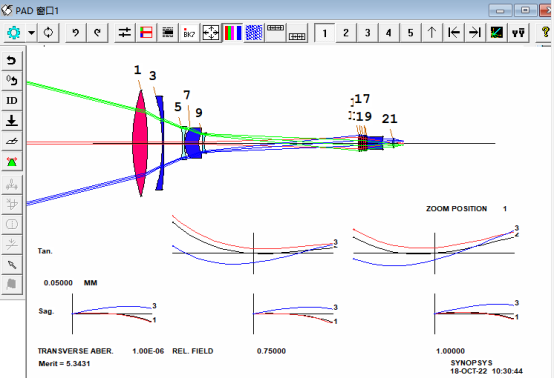554x379 pixels.
Task: Select zoom position 5 button
Action: pos(411,33)
